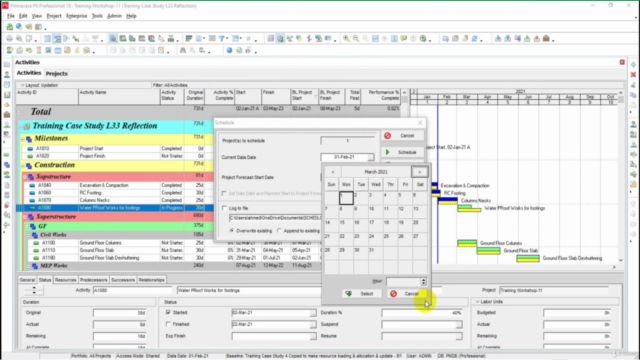The image size is (640, 360).
Task: Select the highlighted Gantt Chart layout icon
Action: click(57, 38)
